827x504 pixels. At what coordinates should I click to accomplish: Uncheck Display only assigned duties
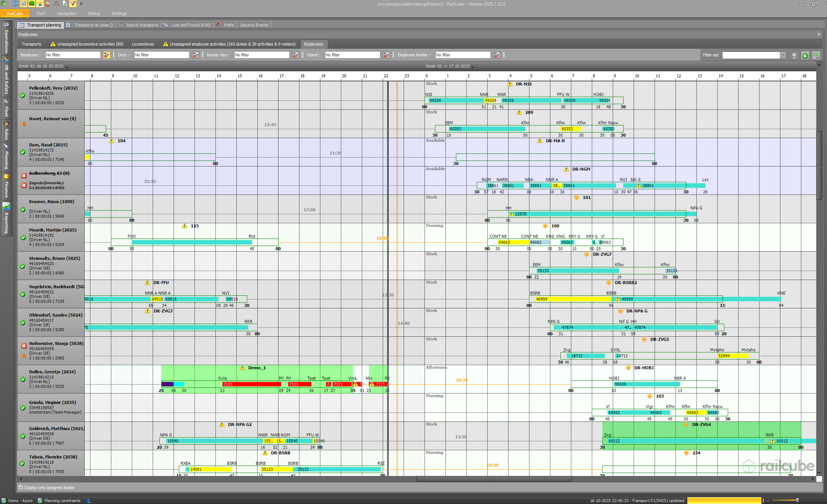[21, 487]
